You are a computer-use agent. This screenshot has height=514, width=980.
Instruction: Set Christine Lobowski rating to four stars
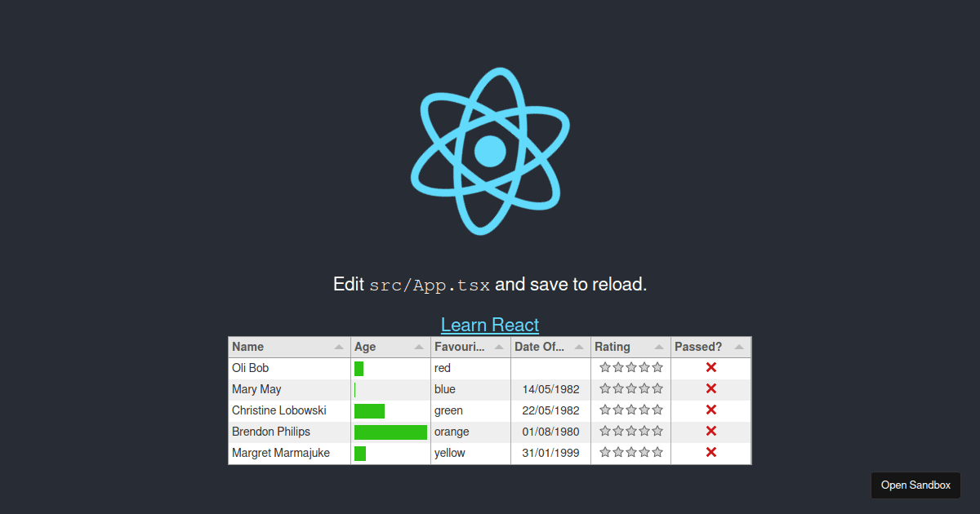(644, 410)
